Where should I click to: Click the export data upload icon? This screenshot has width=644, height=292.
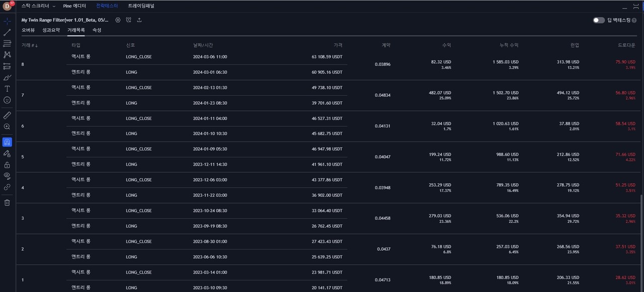pos(139,20)
